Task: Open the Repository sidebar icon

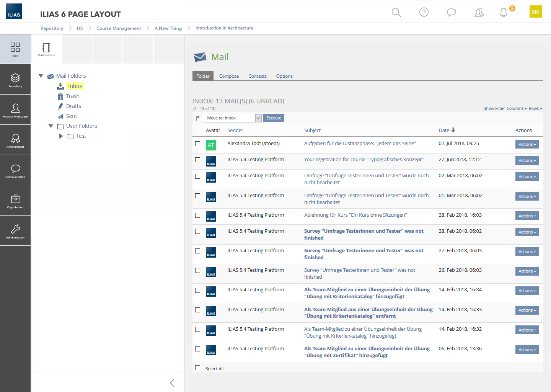Action: tap(15, 80)
